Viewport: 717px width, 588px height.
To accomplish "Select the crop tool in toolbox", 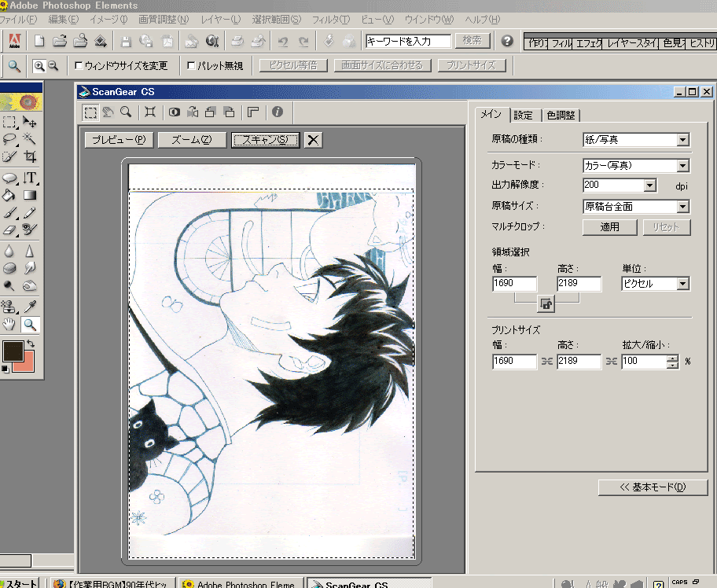I will coord(30,156).
